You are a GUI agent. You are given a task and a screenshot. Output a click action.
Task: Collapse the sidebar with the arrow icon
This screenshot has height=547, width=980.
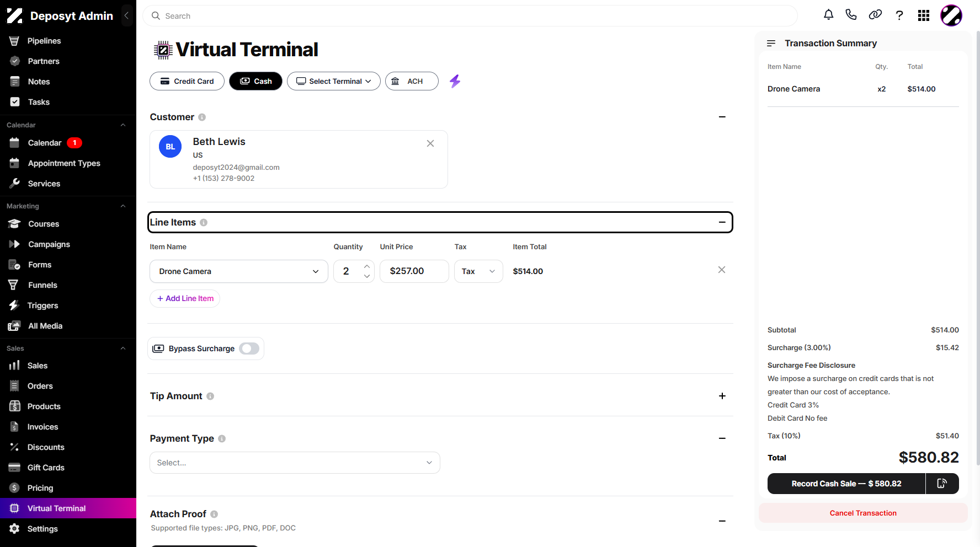[126, 15]
